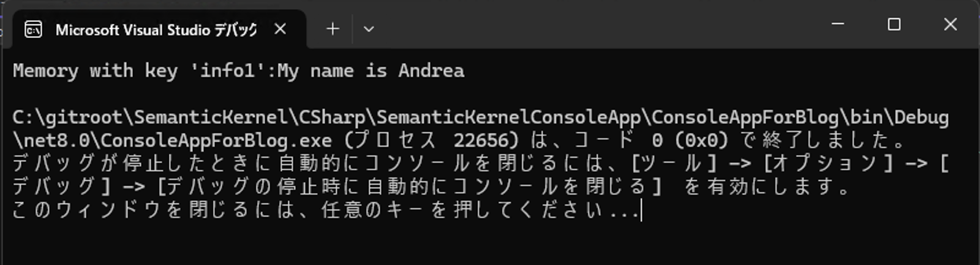Click the process number 22656

pos(481,140)
